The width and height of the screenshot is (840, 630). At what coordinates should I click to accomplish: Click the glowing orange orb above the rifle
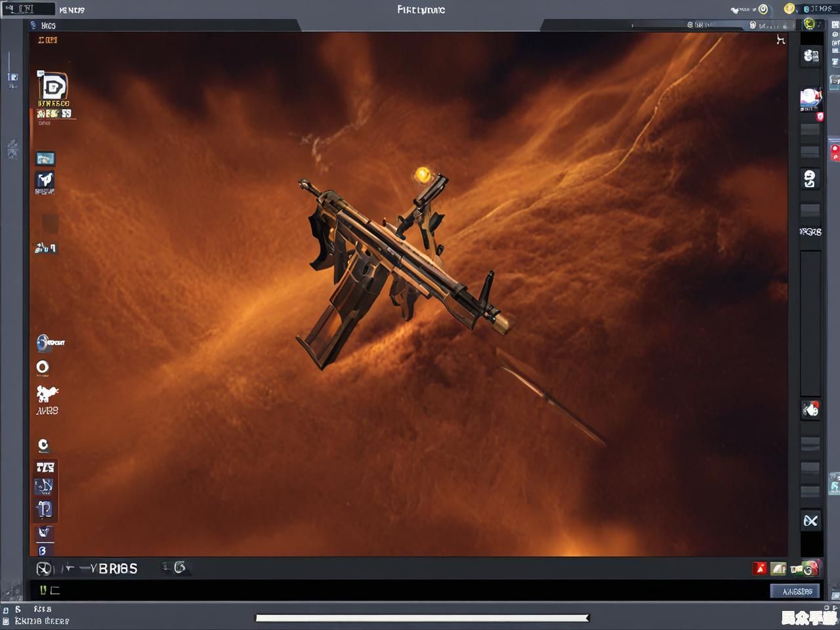(423, 175)
